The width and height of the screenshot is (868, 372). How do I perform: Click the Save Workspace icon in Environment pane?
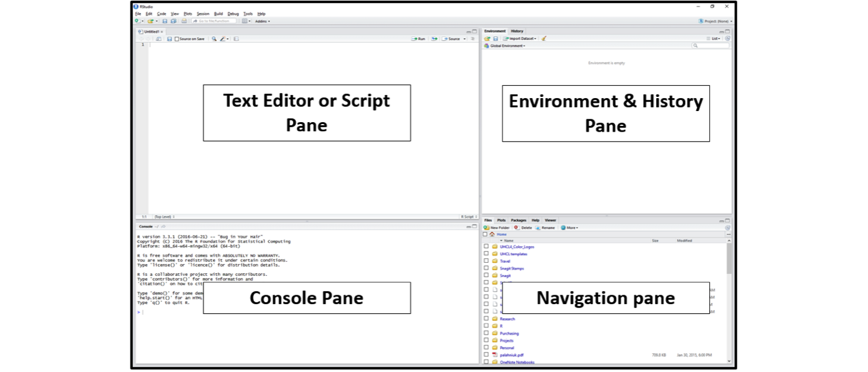coord(495,39)
